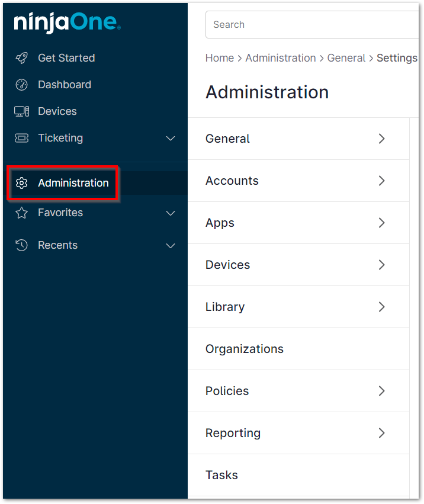Open Accounts in Administration list

tap(298, 181)
